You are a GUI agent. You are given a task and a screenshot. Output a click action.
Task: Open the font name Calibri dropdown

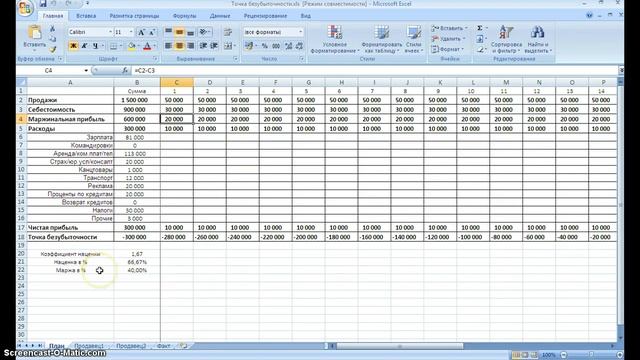tap(110, 32)
